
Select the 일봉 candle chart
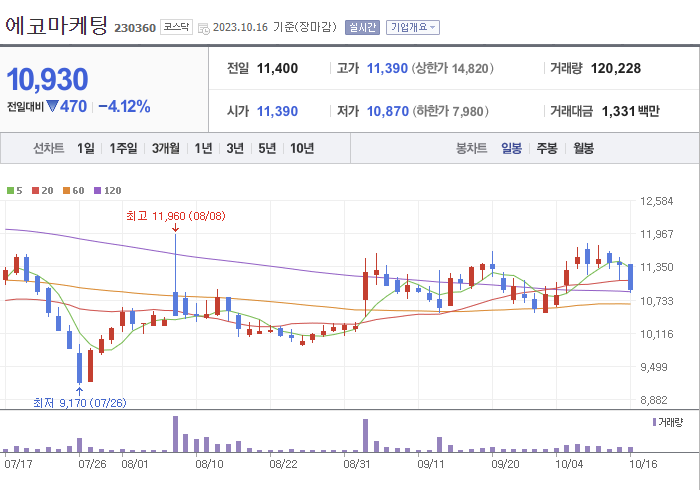pyautogui.click(x=511, y=148)
